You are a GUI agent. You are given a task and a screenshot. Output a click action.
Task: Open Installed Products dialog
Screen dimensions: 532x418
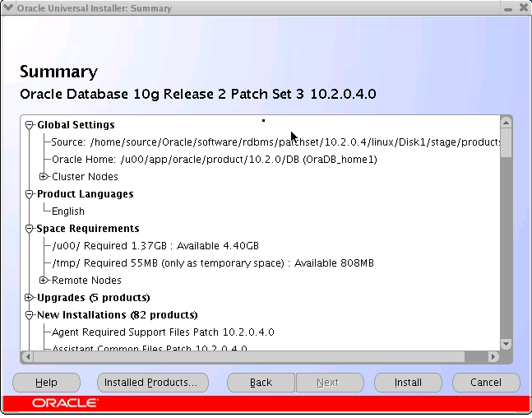click(153, 383)
